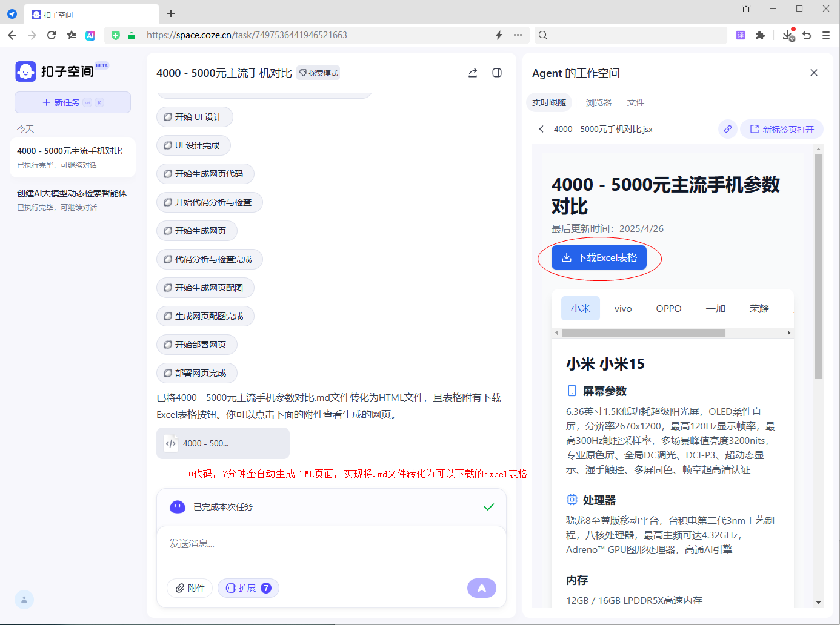Click the right arrow of brand scrollbar
The width and height of the screenshot is (840, 625).
coord(788,332)
